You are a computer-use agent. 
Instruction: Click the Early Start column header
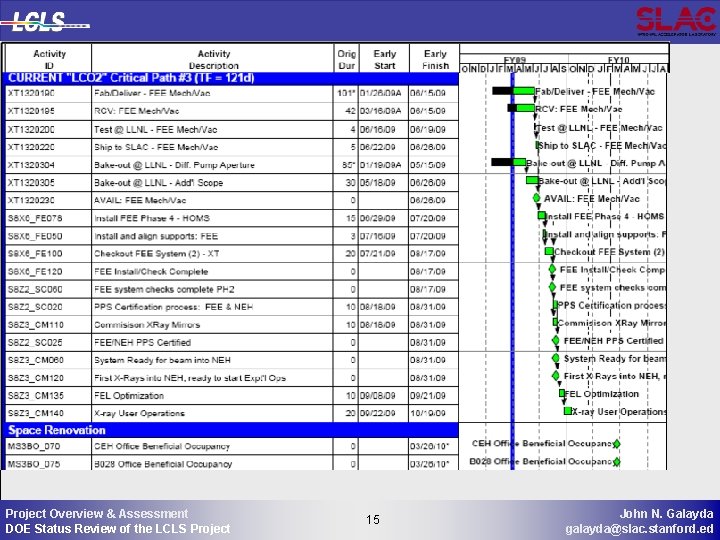[384, 59]
